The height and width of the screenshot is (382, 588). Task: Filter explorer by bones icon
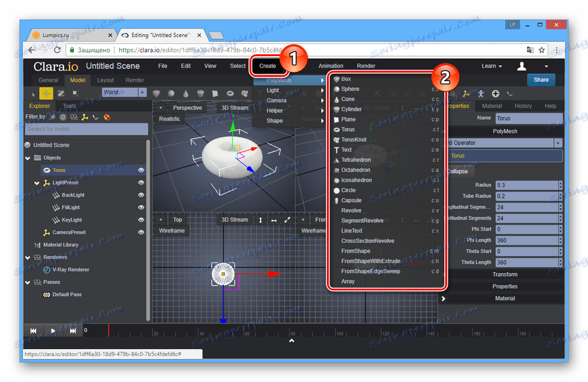(x=96, y=117)
